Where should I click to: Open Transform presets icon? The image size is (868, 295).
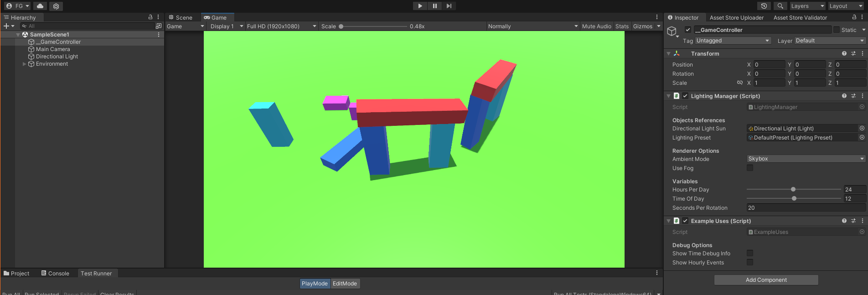coord(853,53)
